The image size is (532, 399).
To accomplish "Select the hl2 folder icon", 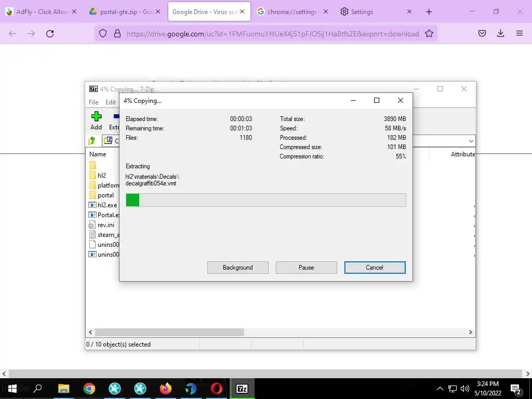I will (x=92, y=175).
